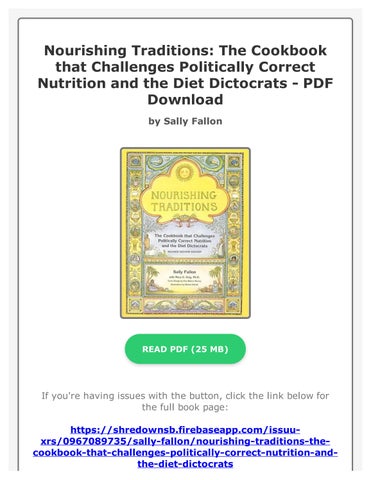Click the red ornament beneath the cover's yellow title cloud
Screen dimensions: 371x480
(x=184, y=219)
